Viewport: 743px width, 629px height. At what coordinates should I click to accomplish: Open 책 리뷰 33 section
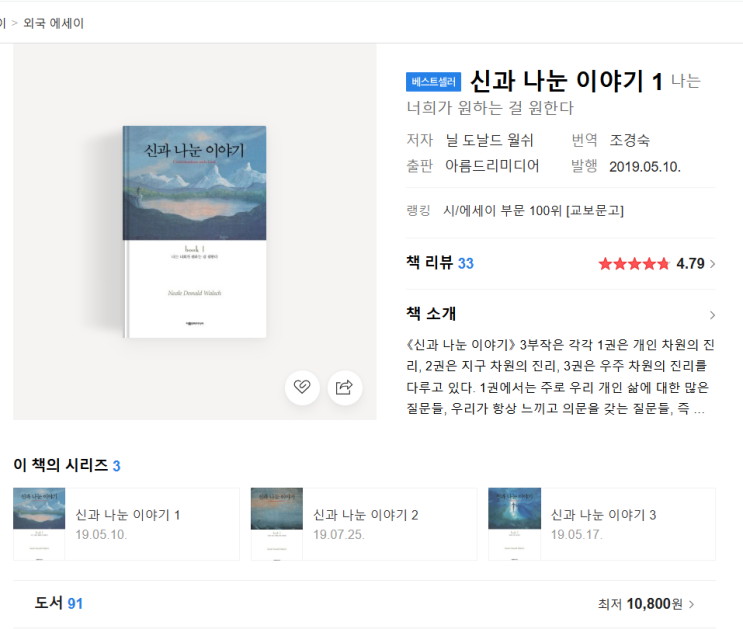click(440, 263)
